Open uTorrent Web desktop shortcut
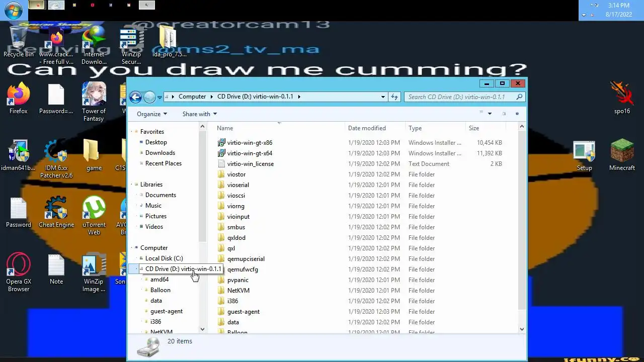644x362 pixels. 94,216
